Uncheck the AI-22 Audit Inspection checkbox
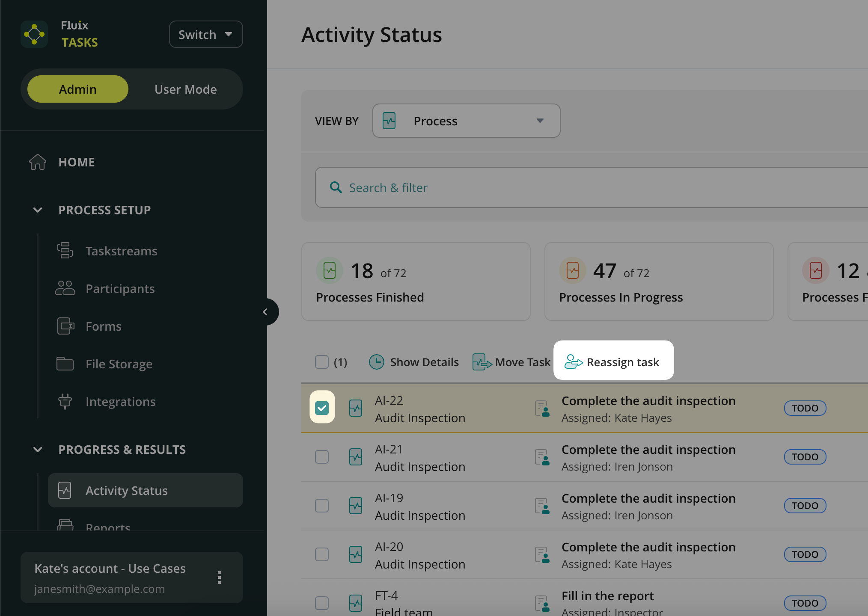 (322, 408)
